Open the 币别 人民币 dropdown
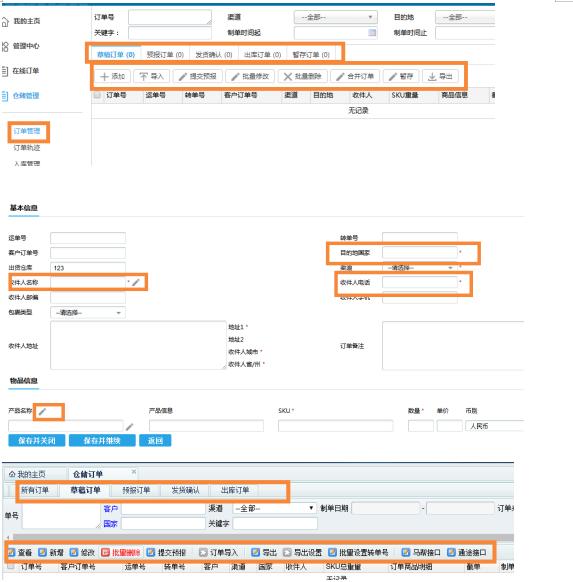The image size is (573, 582). [x=495, y=426]
